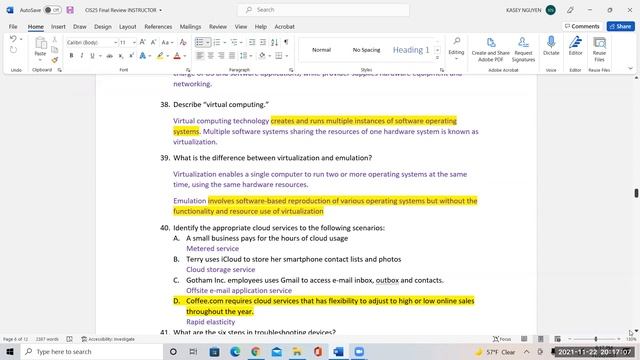Apply the Heading 1 style
Image resolution: width=640 pixels, height=360 pixels.
click(411, 50)
